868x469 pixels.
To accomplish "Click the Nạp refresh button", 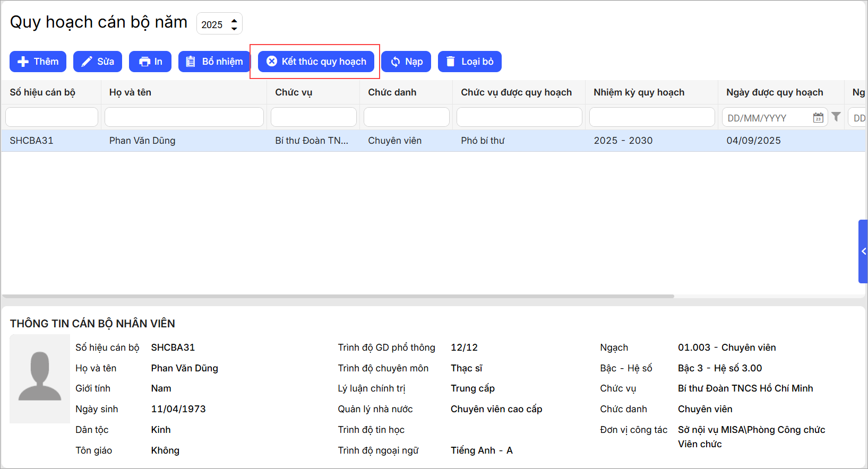I will click(x=406, y=62).
